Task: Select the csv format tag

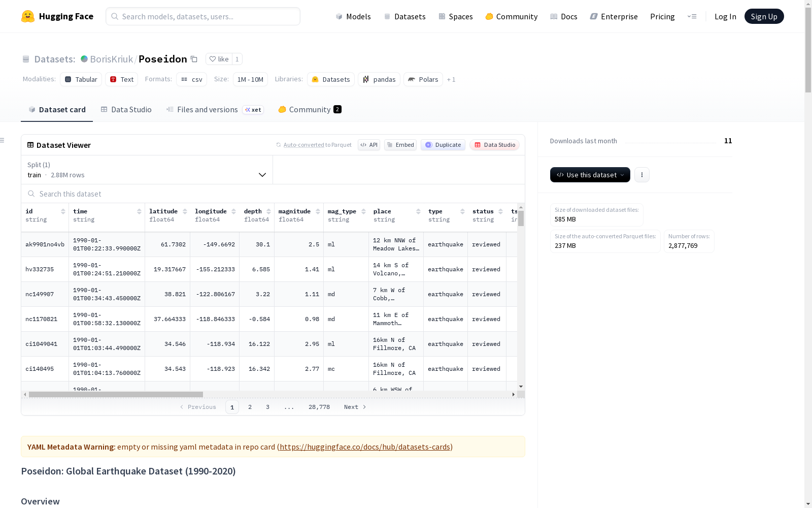Action: (192, 79)
